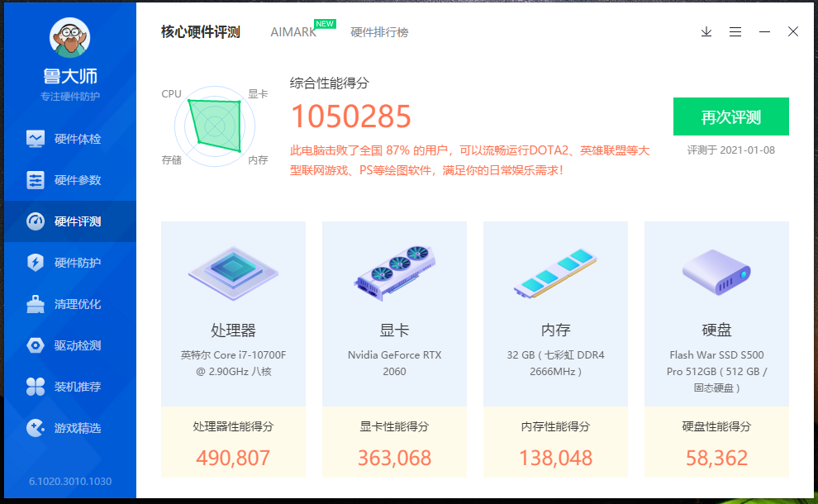This screenshot has width=818, height=504.
Task: Select 硬件评测 in the sidebar
Action: click(70, 221)
